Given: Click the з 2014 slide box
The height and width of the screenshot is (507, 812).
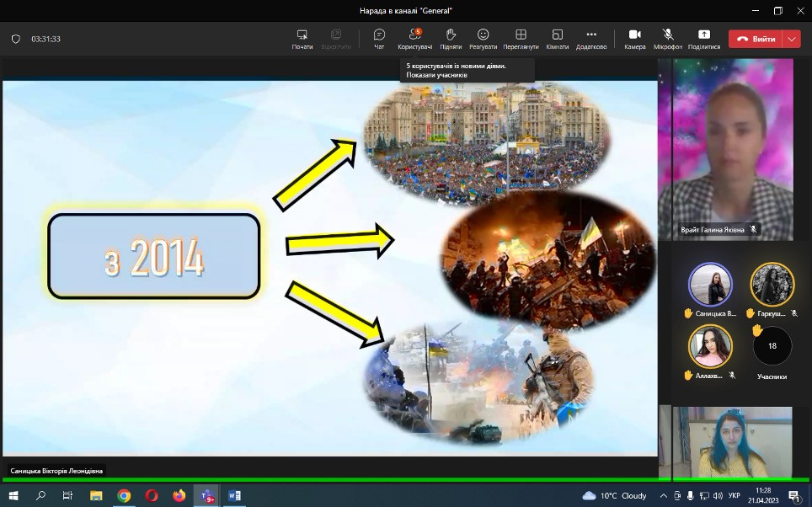Looking at the screenshot, I should click(154, 256).
